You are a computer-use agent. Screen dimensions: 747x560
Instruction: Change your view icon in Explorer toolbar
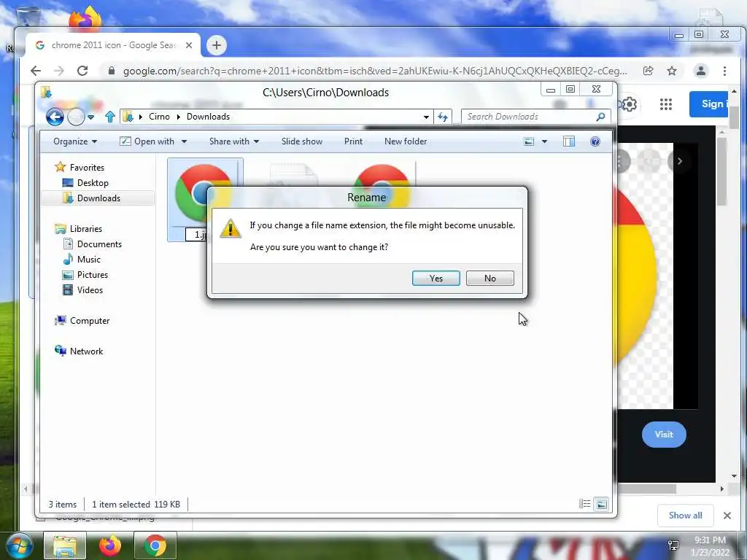529,141
